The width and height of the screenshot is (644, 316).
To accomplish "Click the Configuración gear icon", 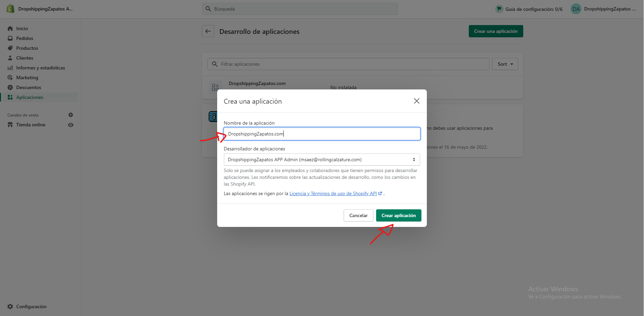I will (x=10, y=307).
